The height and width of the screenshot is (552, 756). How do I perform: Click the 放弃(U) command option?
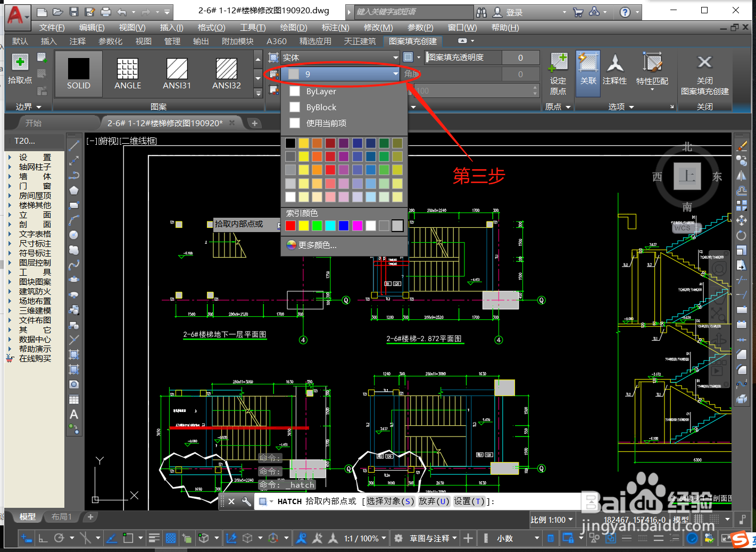point(434,501)
